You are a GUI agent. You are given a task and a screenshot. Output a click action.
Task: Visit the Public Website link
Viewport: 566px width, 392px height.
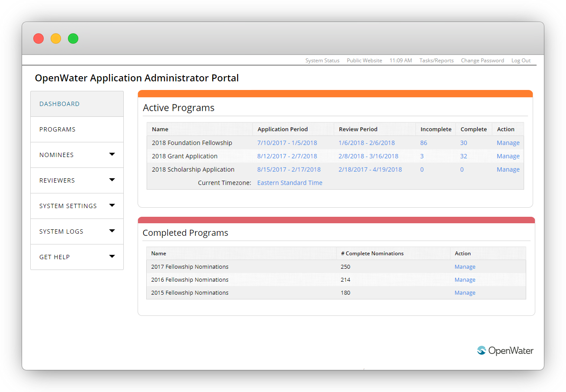click(364, 61)
